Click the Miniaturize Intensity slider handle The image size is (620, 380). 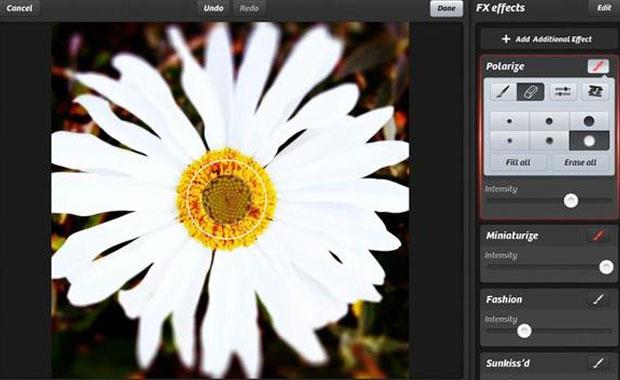click(x=606, y=267)
